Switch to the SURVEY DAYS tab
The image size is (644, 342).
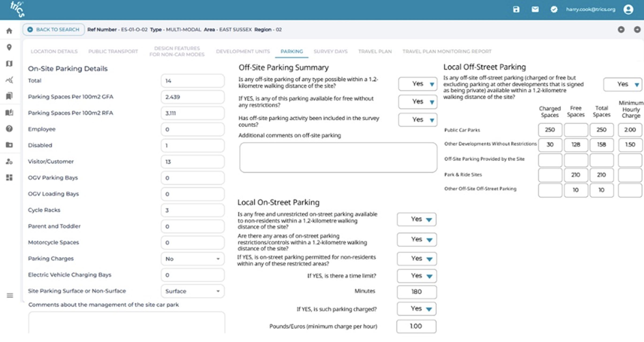[330, 51]
